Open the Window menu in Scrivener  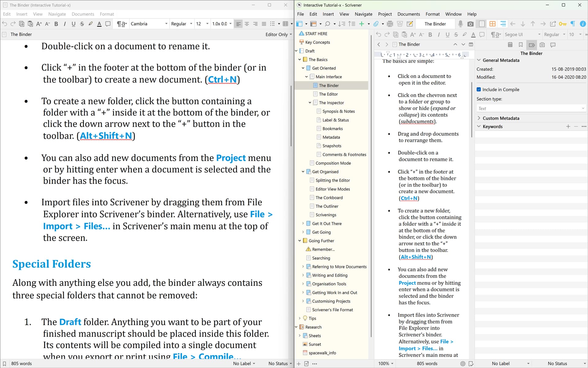pos(453,14)
